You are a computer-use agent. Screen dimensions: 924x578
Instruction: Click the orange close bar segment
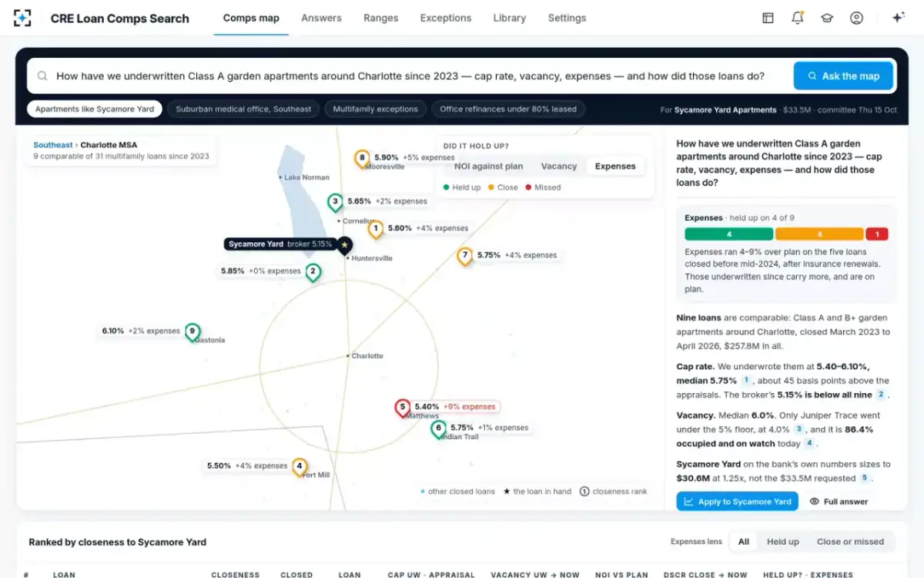[x=819, y=234]
